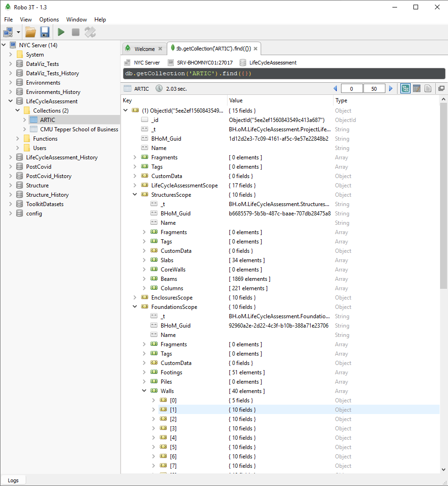
Task: Click the Save floppy disk icon
Action: [45, 32]
